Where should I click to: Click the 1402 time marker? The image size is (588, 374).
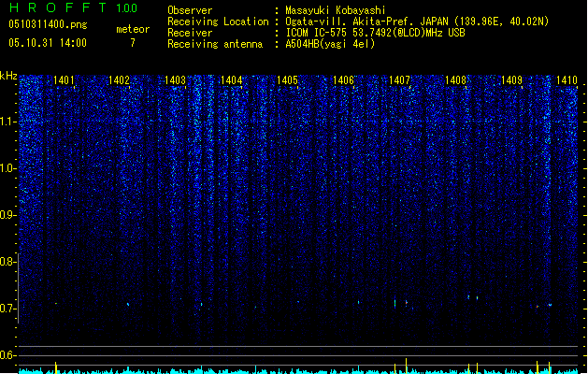click(120, 80)
